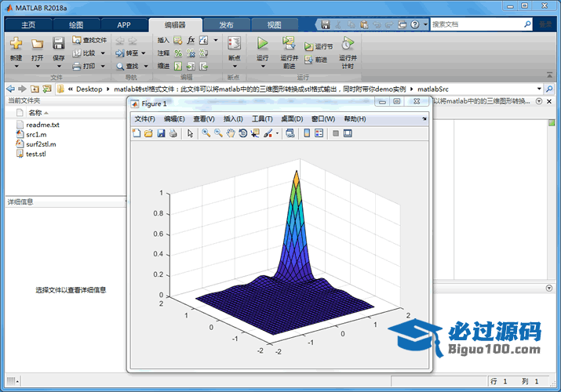The image size is (561, 392).
Task: Click Insert Colorbar icon in figure toolbar
Action: click(x=307, y=133)
